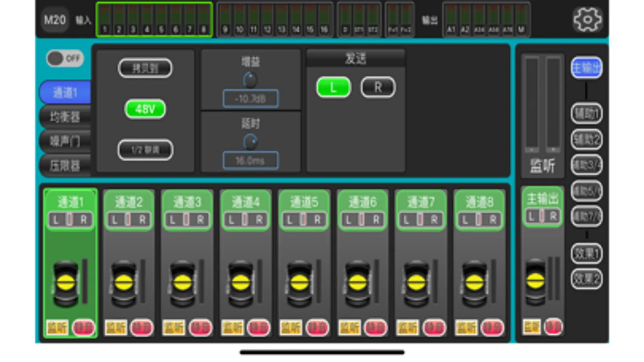Mute 通道3 with its red button
The width and height of the screenshot is (644, 362).
click(x=200, y=328)
